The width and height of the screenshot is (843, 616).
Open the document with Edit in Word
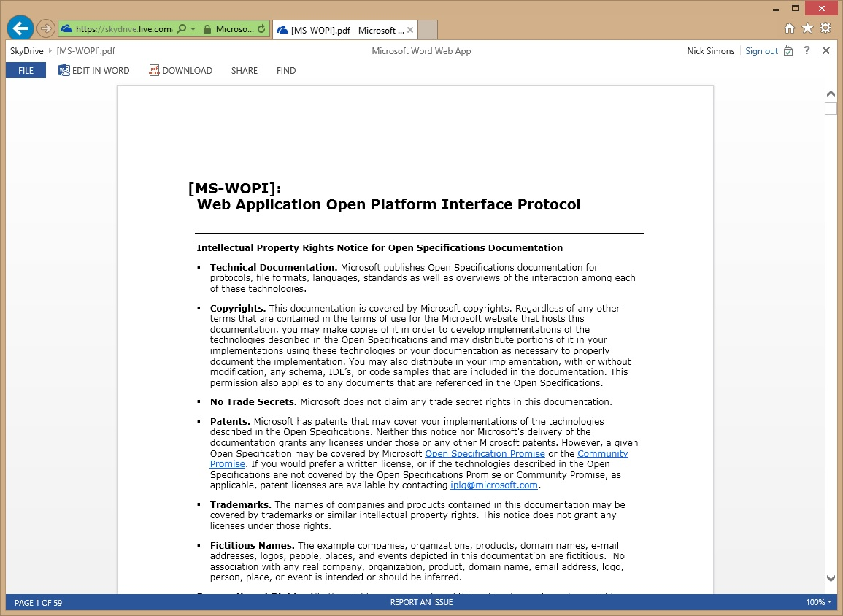[93, 70]
